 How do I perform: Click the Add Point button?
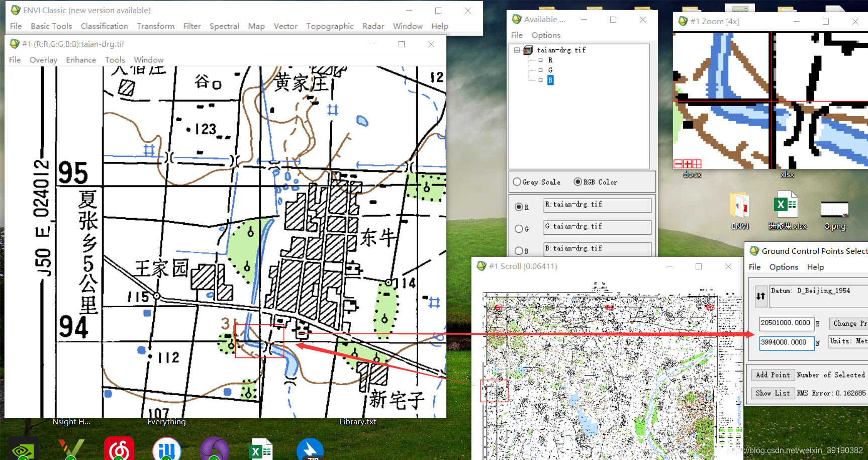[773, 375]
